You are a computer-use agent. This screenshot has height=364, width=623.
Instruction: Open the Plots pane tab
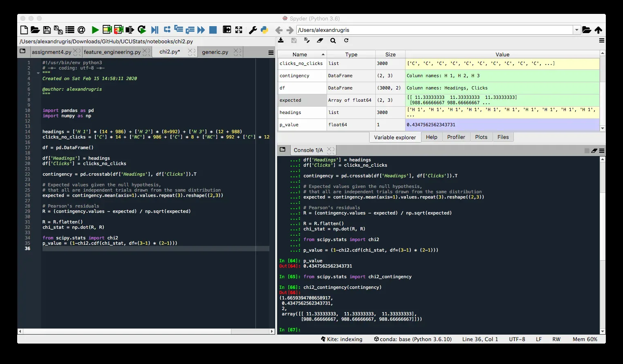point(481,137)
